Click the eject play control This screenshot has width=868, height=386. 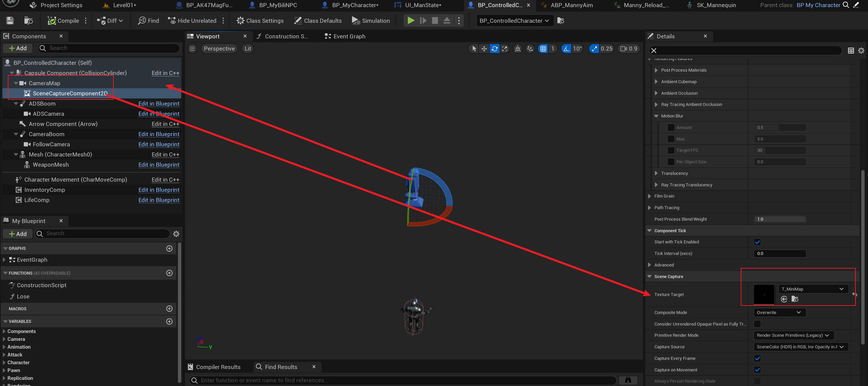click(447, 21)
